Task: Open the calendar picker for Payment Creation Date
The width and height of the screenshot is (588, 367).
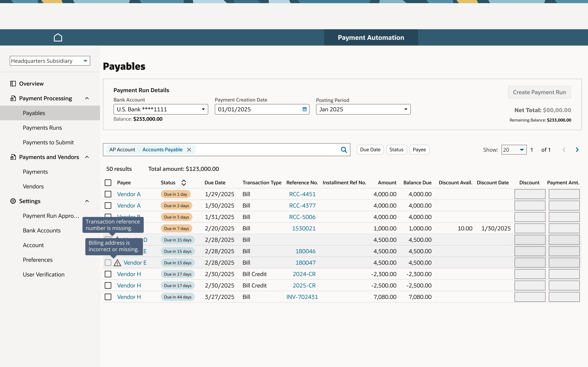Action: click(x=304, y=109)
